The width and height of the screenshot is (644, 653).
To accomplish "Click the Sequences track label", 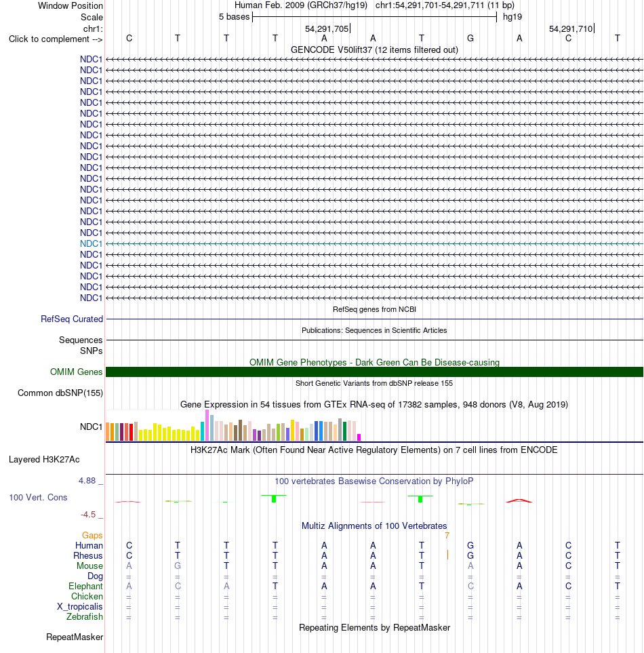I will pyautogui.click(x=81, y=340).
